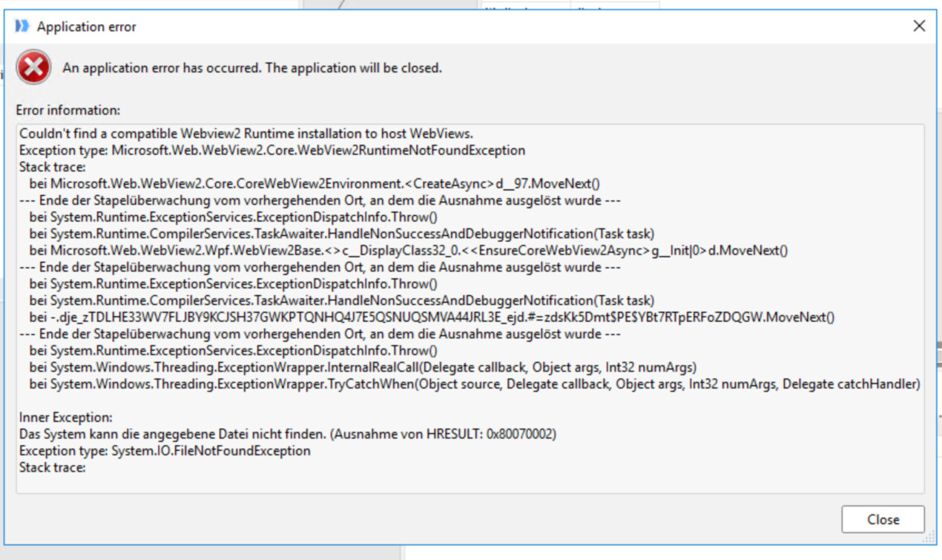
Task: Click the 'Inner Exception:' line
Action: (66, 418)
